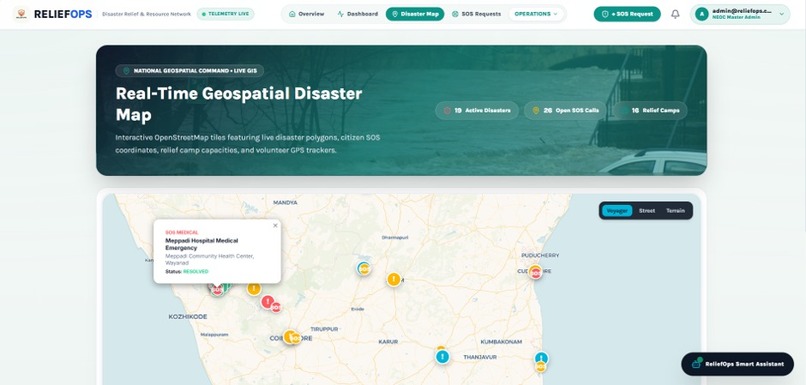Click the National Geospatial Command badge

point(189,71)
